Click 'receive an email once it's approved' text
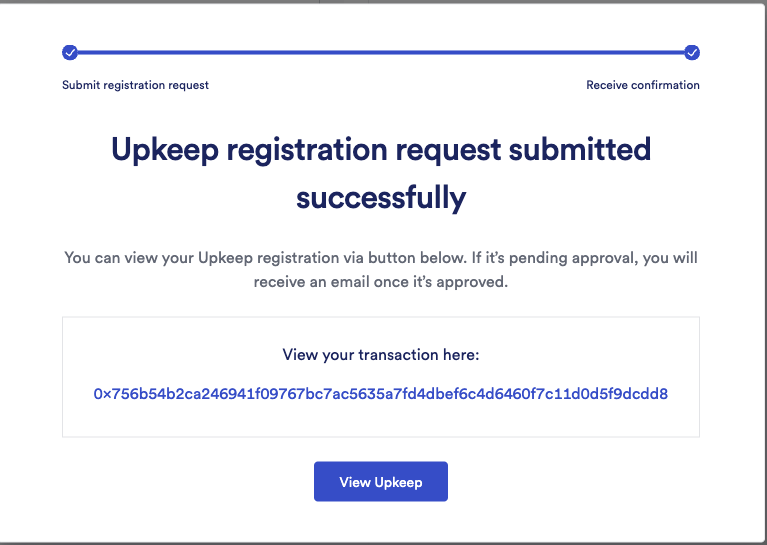This screenshot has height=545, width=767. (x=380, y=282)
